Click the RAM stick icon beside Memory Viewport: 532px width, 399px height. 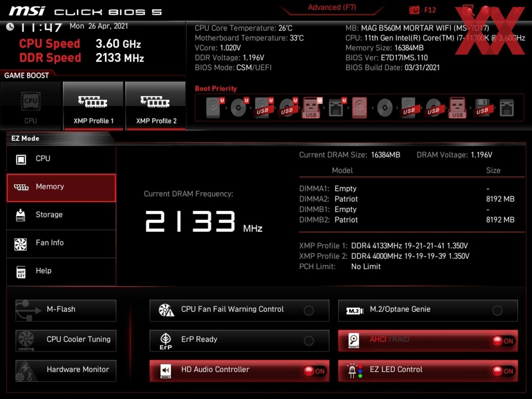pos(21,187)
